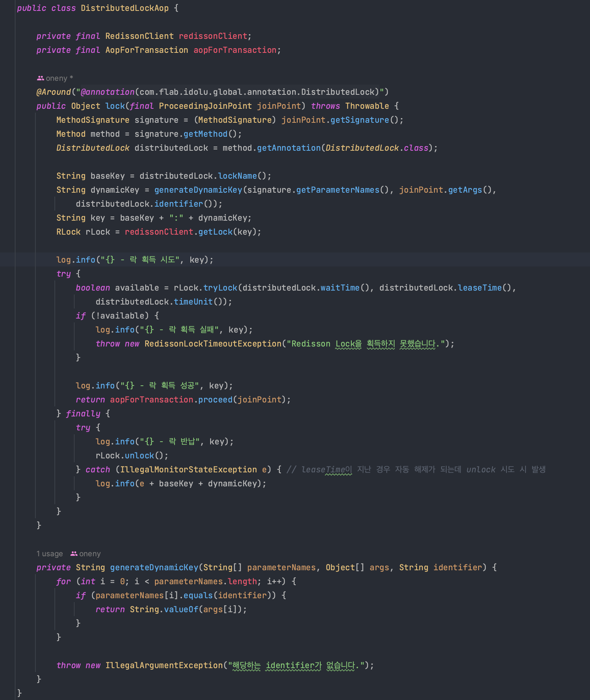Click the author icon beside "oneny *"

click(40, 78)
